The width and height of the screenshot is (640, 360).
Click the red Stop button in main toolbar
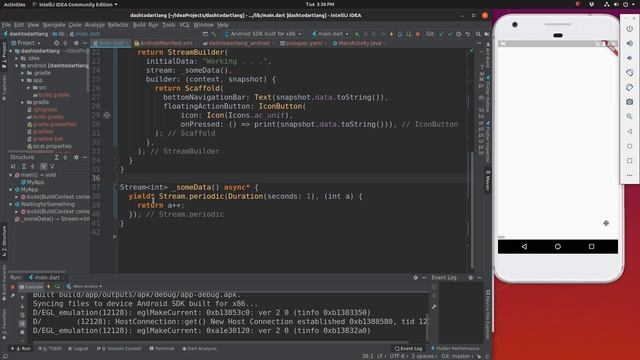tap(418, 34)
